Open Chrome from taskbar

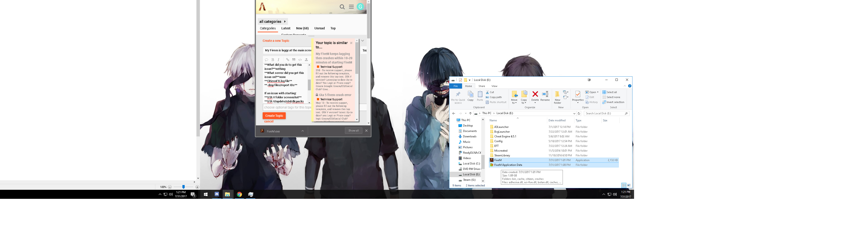click(x=239, y=195)
